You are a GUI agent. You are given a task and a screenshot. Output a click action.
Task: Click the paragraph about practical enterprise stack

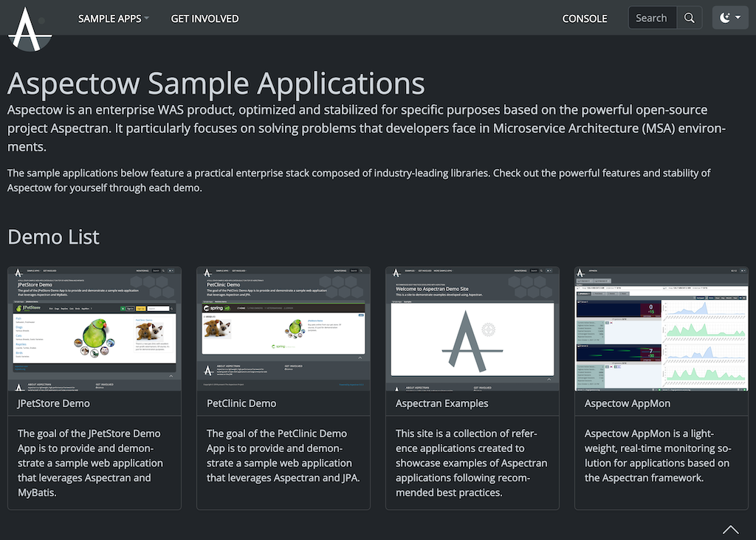359,180
